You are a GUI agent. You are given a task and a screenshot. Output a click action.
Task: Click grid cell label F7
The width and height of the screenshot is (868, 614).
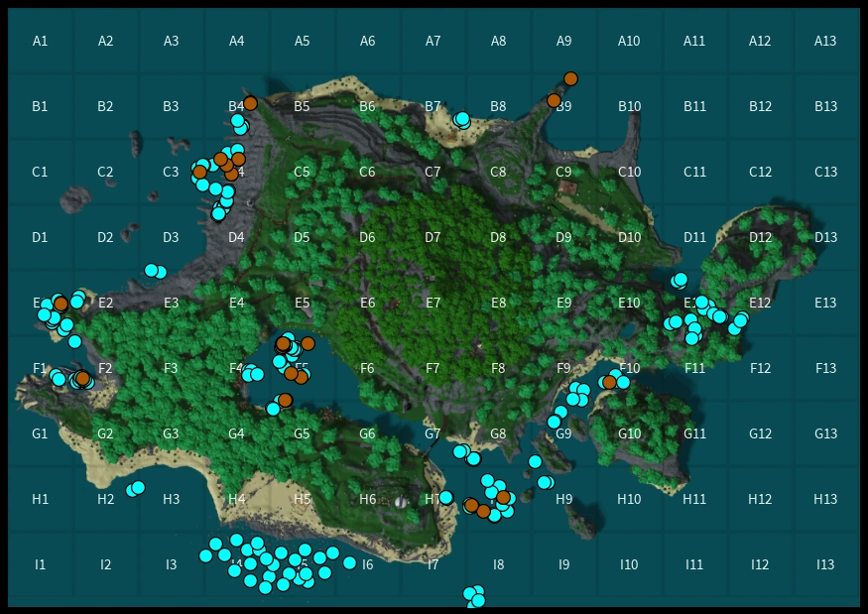[433, 368]
